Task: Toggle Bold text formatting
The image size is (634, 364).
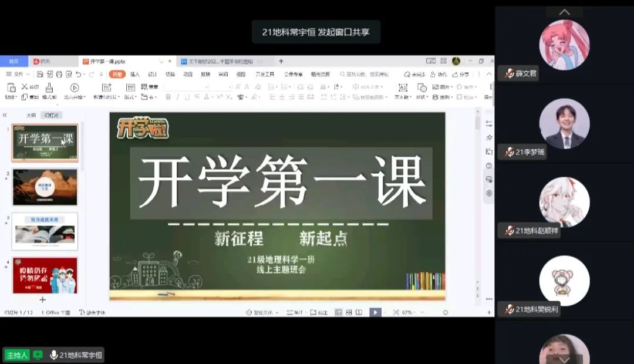Action: (168, 97)
